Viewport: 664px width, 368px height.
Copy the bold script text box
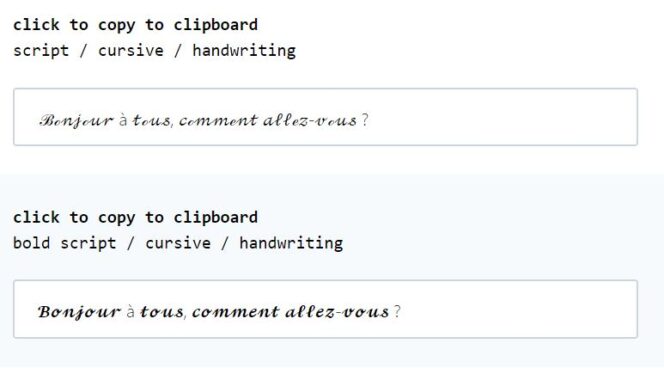(x=325, y=309)
